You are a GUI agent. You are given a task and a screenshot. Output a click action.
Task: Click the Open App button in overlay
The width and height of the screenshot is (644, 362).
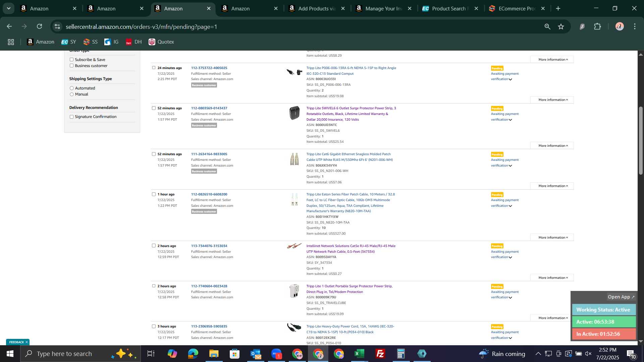621,297
